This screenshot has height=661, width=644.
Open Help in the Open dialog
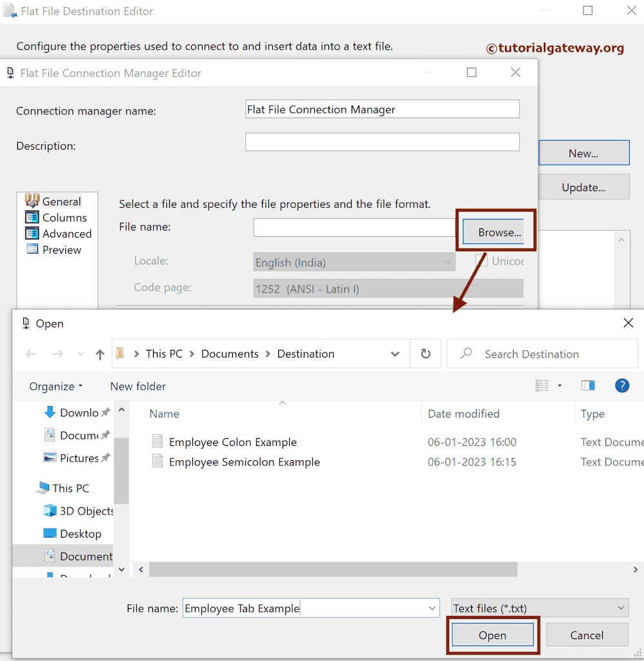pos(621,385)
